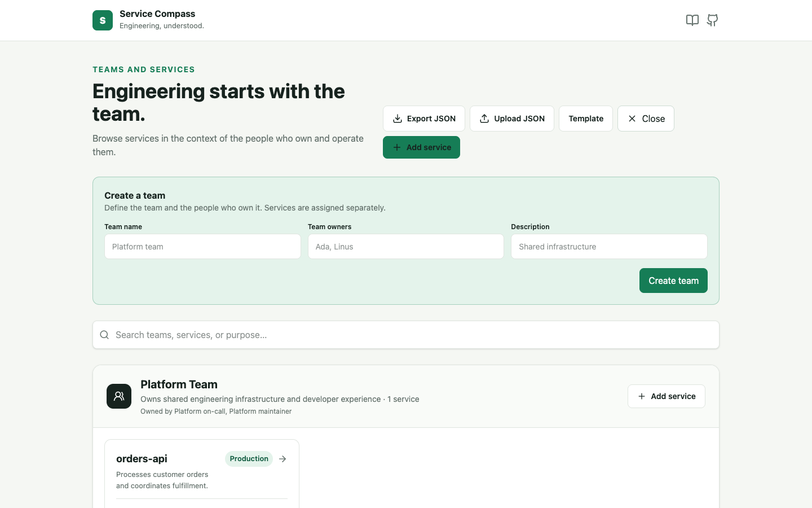Click the green Add service button
The height and width of the screenshot is (508, 812).
tap(421, 147)
